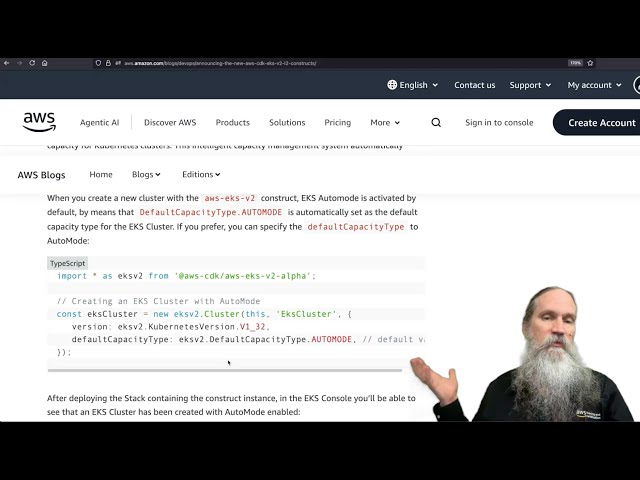Expand the Editions dropdown

pos(201,174)
